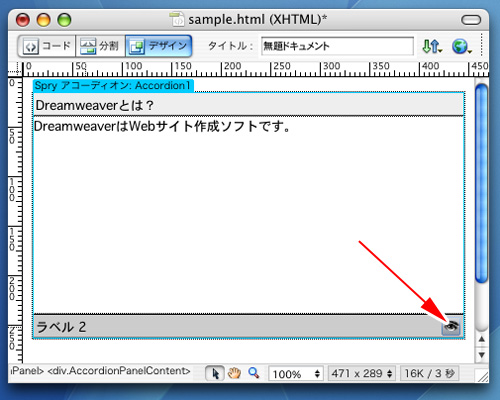Open the File Management arrows menu
500x400 pixels.
pos(432,46)
